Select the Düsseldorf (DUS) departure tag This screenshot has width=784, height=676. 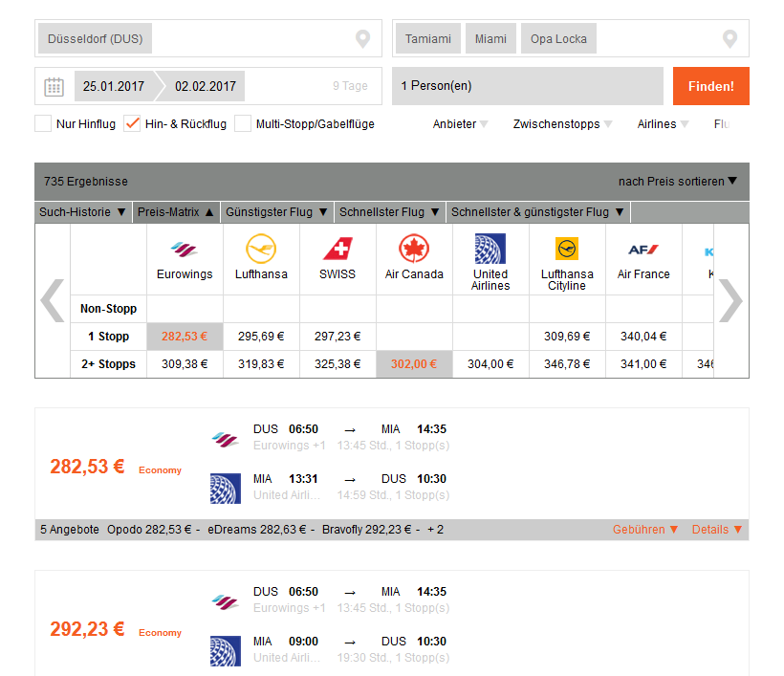95,38
